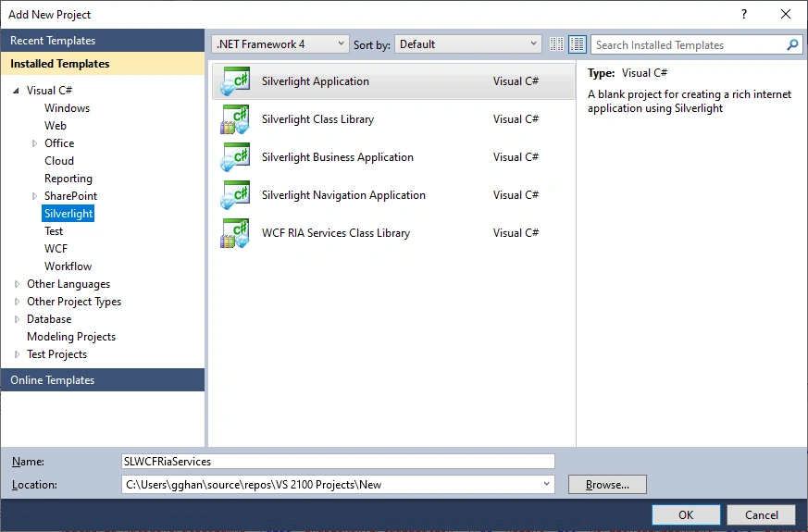Open the Recent Templates section
Image resolution: width=808 pixels, height=532 pixels.
point(103,40)
